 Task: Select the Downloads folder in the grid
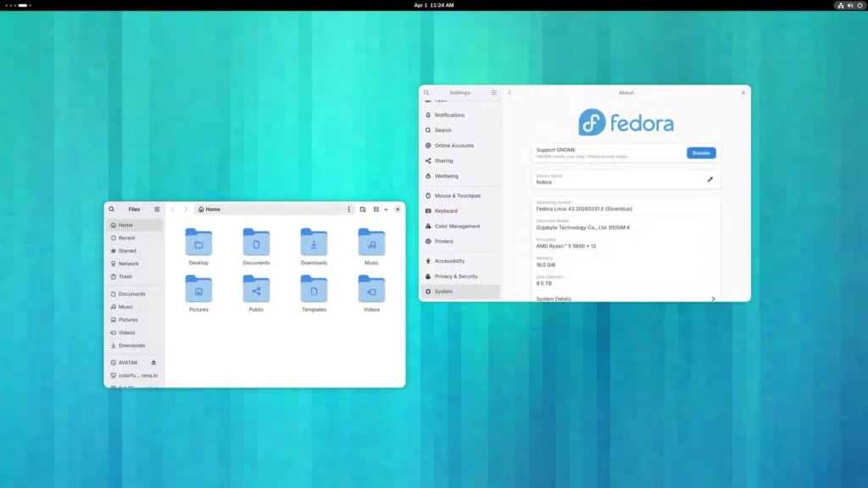click(314, 247)
